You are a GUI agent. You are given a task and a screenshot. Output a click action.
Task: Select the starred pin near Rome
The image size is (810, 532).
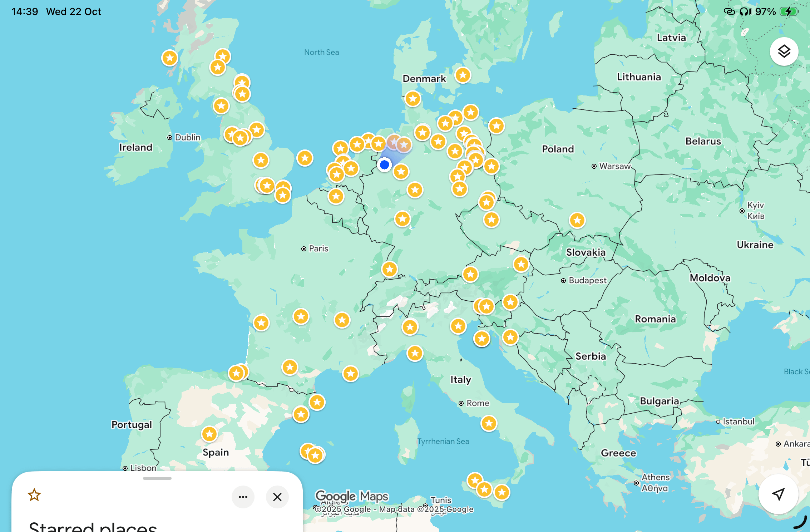(489, 423)
